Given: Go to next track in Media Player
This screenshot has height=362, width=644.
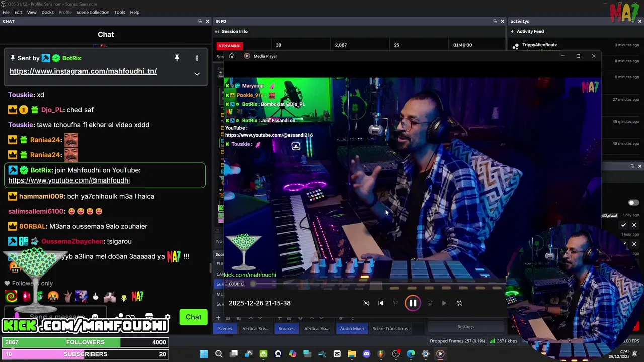Looking at the screenshot, I should 444,303.
